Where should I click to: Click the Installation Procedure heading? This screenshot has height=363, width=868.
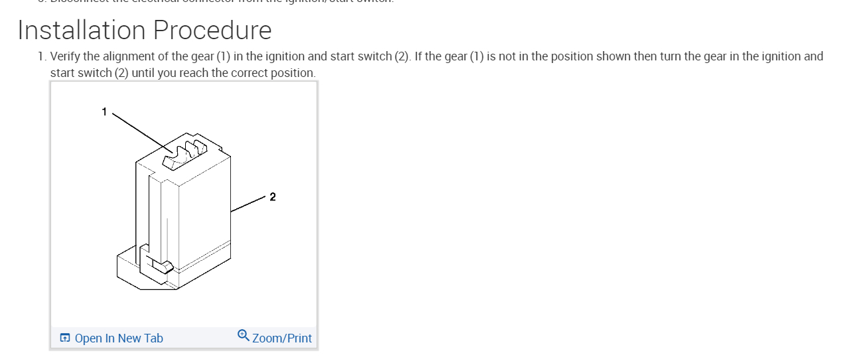click(145, 31)
